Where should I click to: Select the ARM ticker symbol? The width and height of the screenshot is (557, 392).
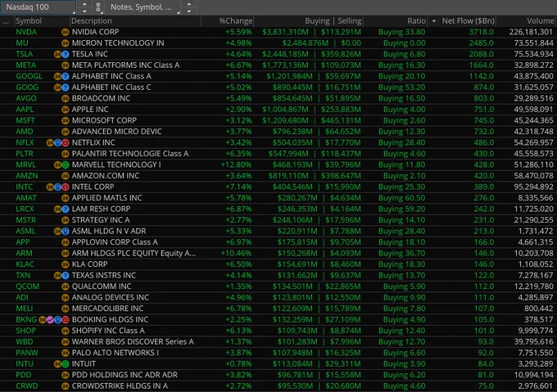24,253
